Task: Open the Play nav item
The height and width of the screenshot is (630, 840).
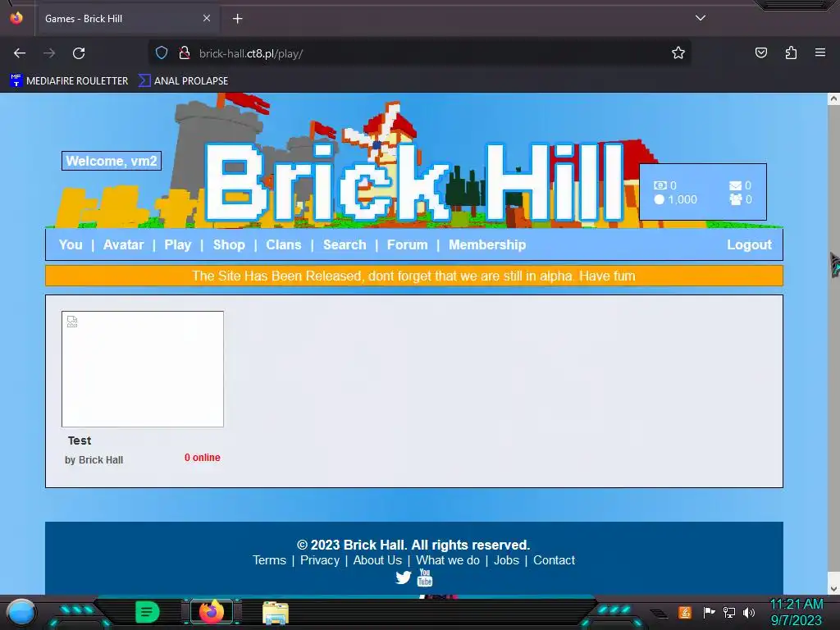Action: tap(178, 244)
